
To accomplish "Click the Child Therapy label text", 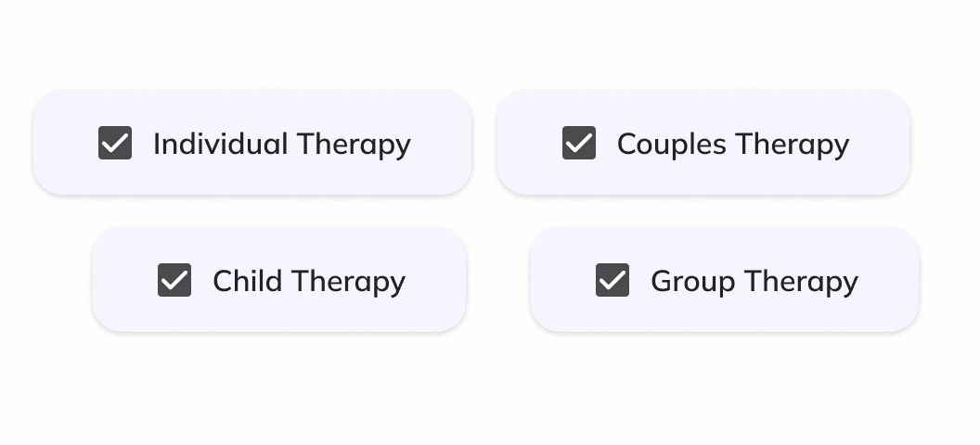I will [x=308, y=281].
